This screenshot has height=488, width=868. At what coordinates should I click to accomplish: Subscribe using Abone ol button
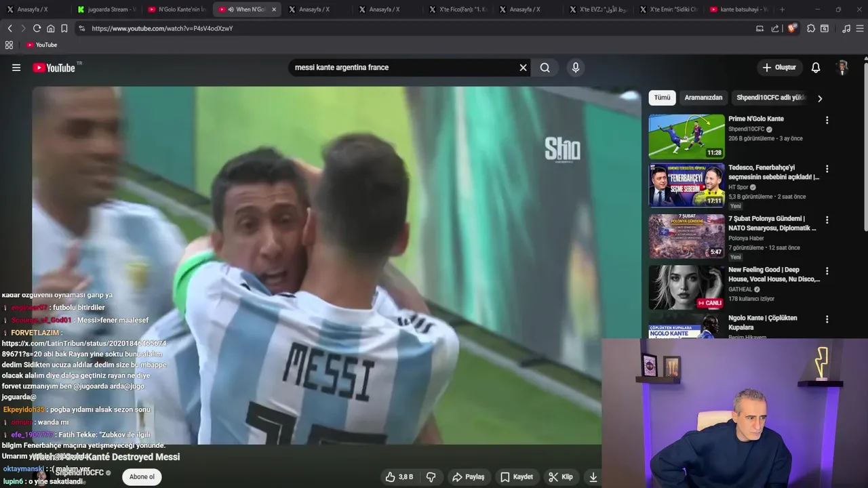pyautogui.click(x=142, y=477)
